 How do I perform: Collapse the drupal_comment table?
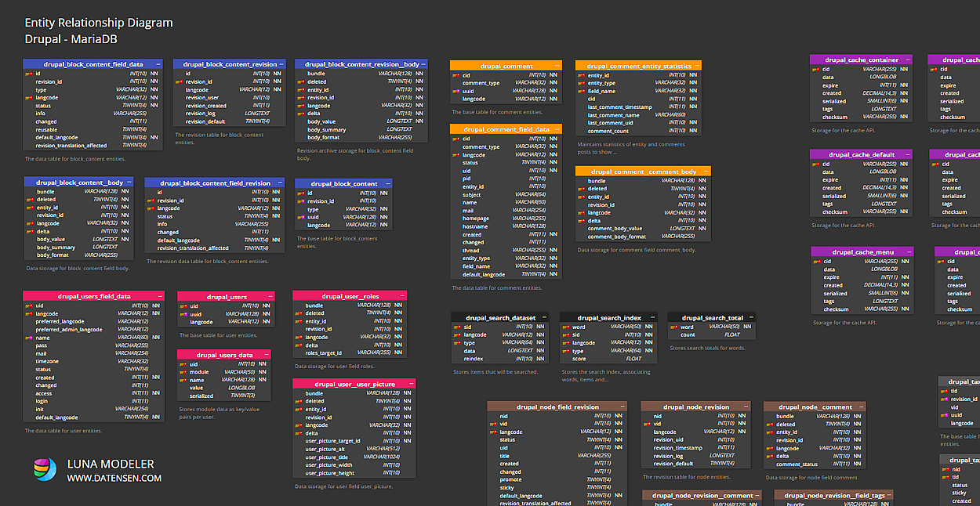557,66
